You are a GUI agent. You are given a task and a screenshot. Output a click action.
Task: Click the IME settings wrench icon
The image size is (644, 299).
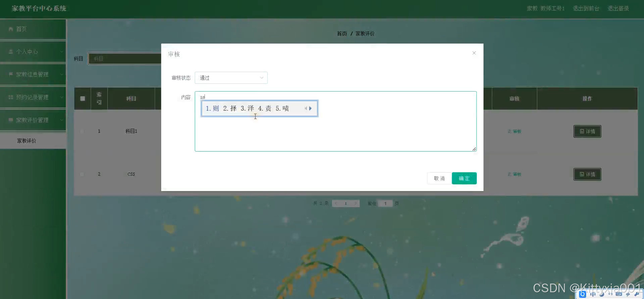(637, 294)
